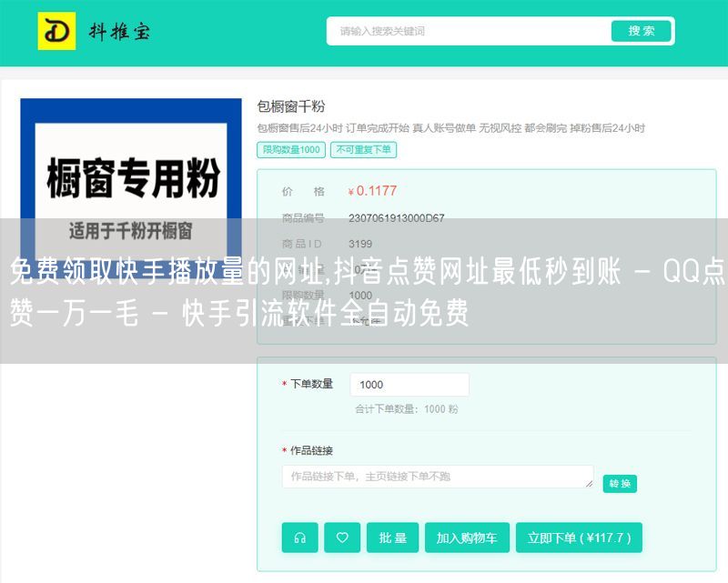Click the heart favorite icon
This screenshot has width=728, height=583.
[x=342, y=538]
